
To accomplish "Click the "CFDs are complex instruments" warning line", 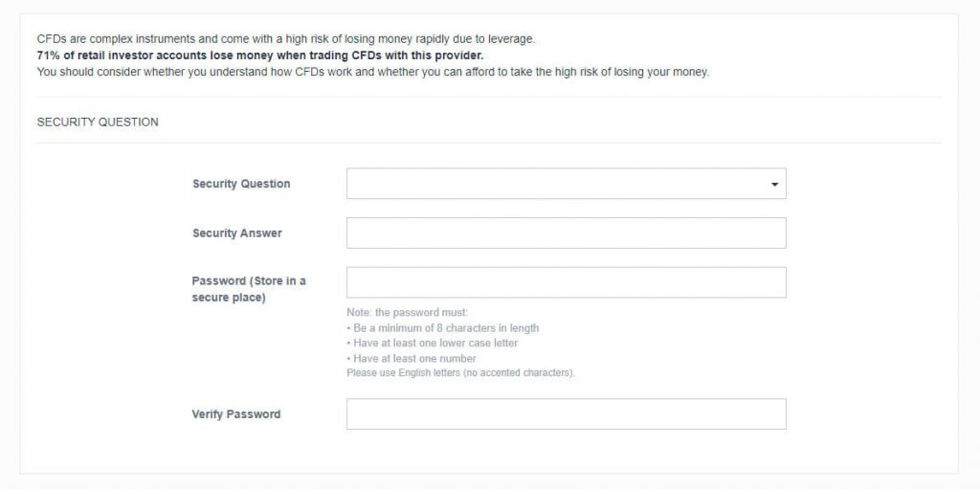I will 285,39.
